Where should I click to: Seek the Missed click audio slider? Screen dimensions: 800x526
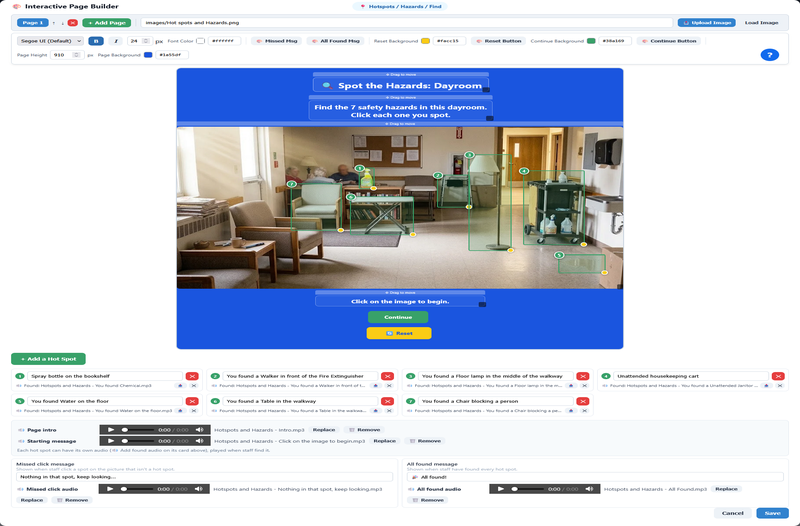coord(137,489)
